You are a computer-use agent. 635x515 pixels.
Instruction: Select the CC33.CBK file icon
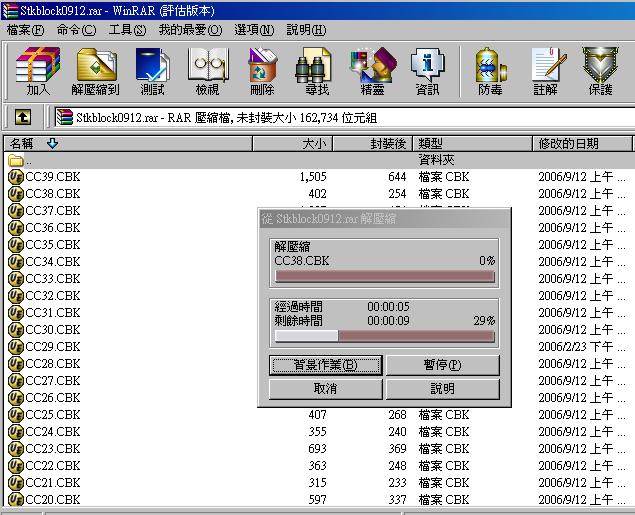[x=16, y=279]
